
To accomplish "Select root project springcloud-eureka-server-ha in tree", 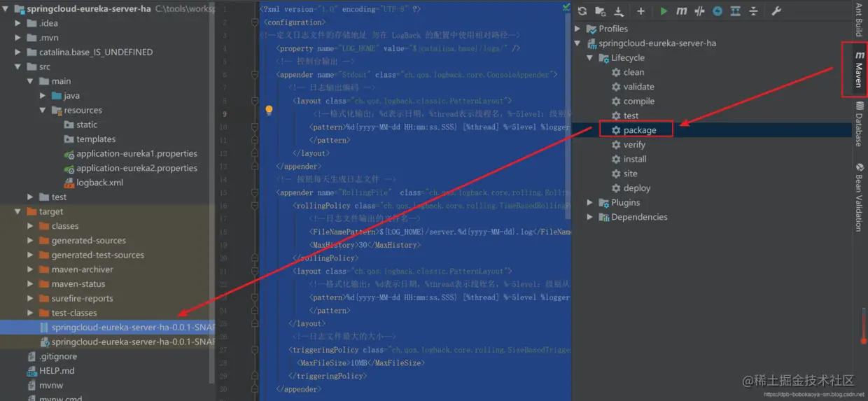I will [x=83, y=9].
